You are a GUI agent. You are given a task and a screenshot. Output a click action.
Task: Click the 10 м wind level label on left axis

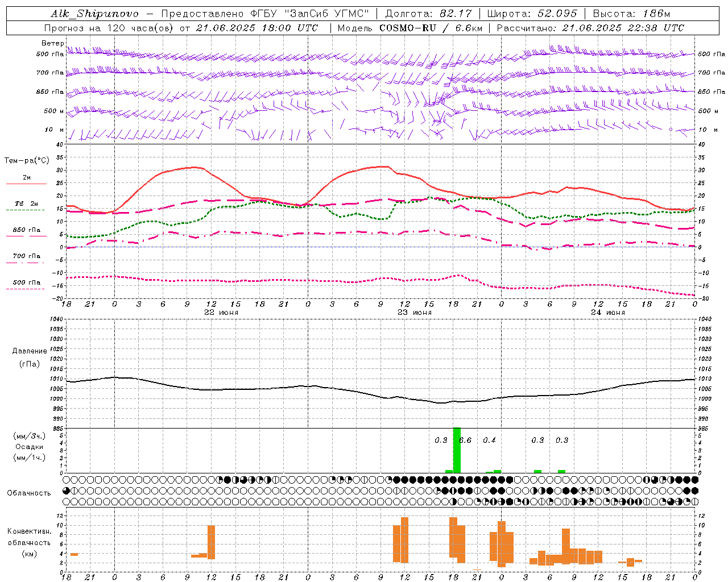(55, 130)
